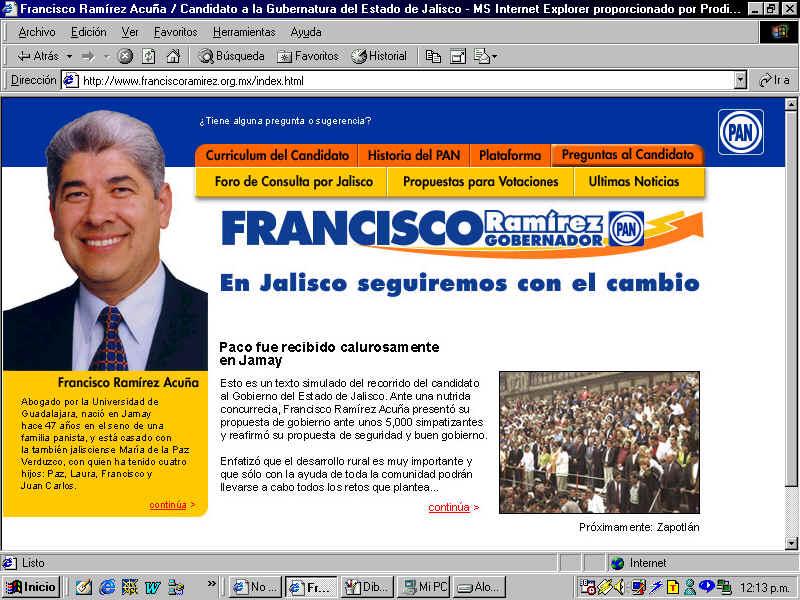
Task: Click the scheduler calendar-clock tray icon
Action: pyautogui.click(x=588, y=587)
